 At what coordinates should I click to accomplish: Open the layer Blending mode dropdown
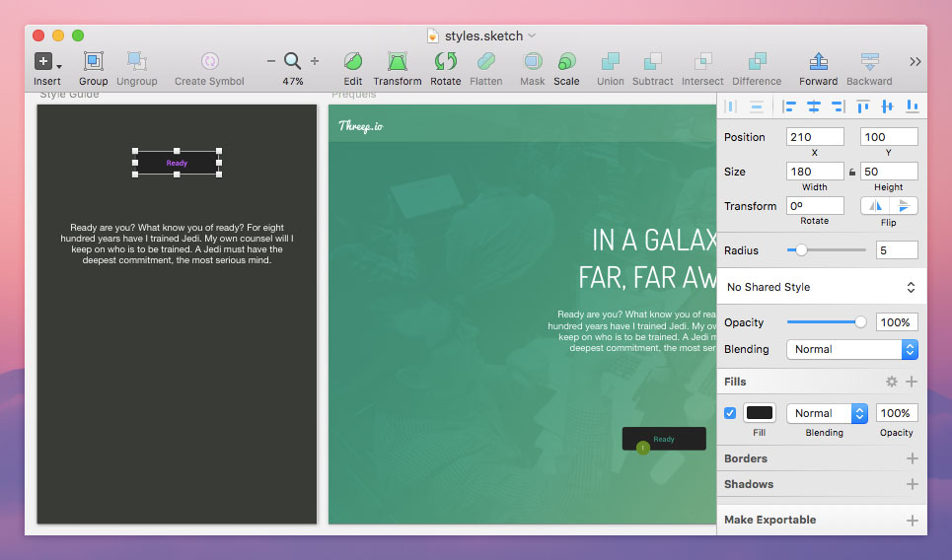tap(851, 349)
